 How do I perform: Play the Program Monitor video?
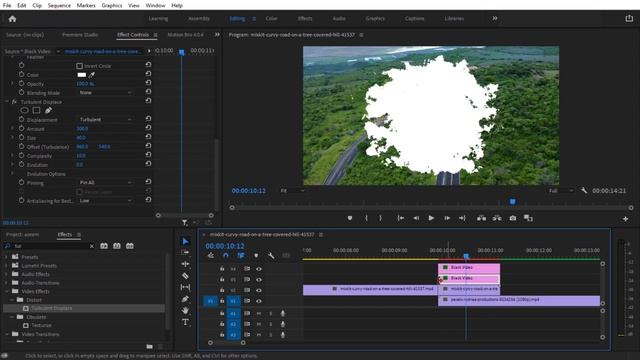click(431, 218)
